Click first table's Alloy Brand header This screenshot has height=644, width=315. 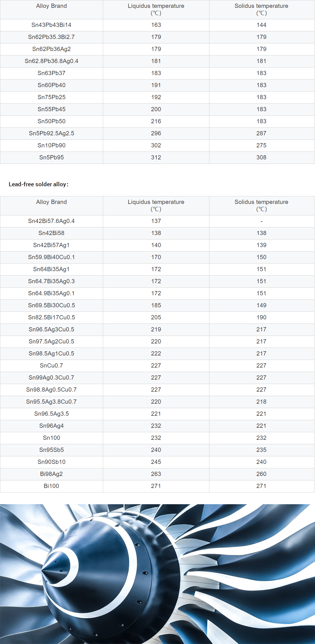(51, 6)
